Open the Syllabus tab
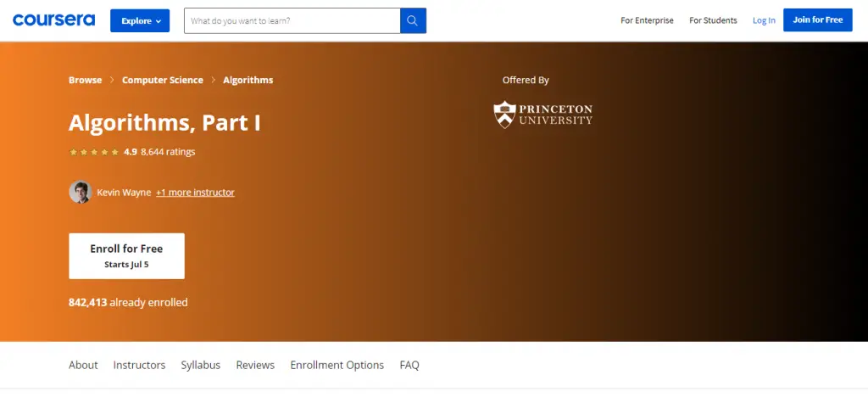 [x=200, y=365]
